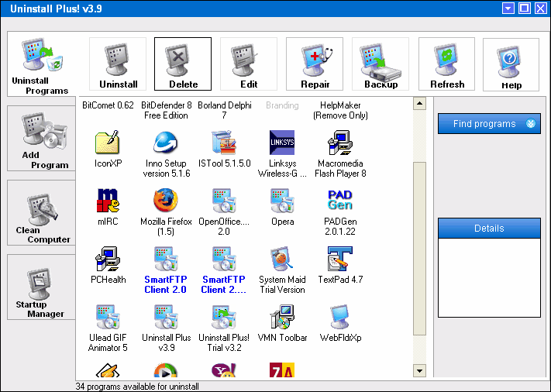Switch to Uninstall Programs section
551x392 pixels.
coord(42,64)
